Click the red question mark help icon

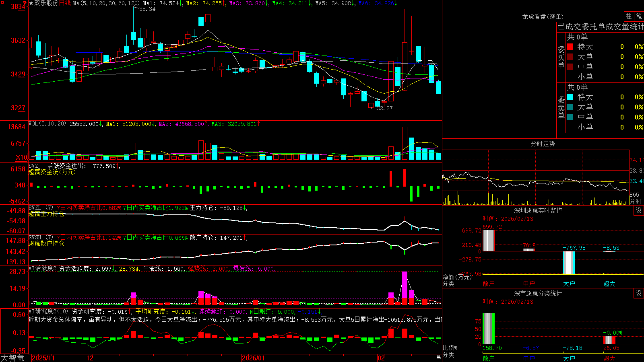(25, 3)
